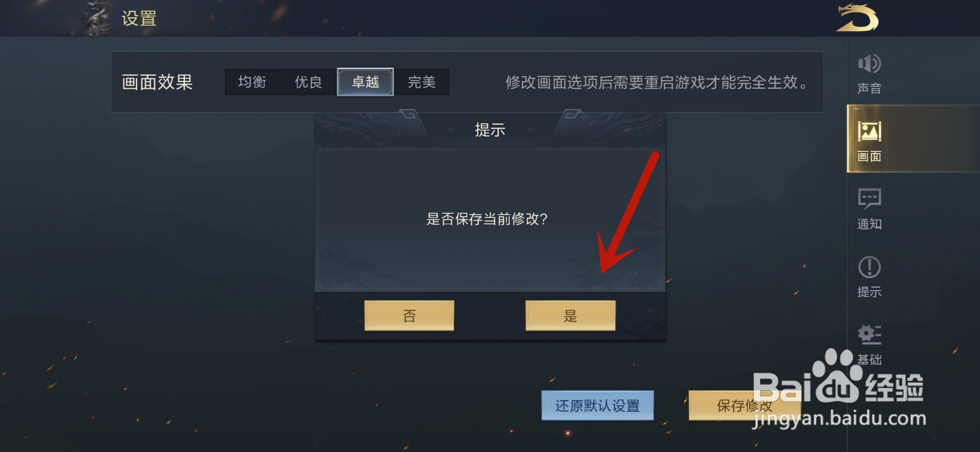
Task: Click the 提示 dialog title bar
Action: [x=490, y=129]
